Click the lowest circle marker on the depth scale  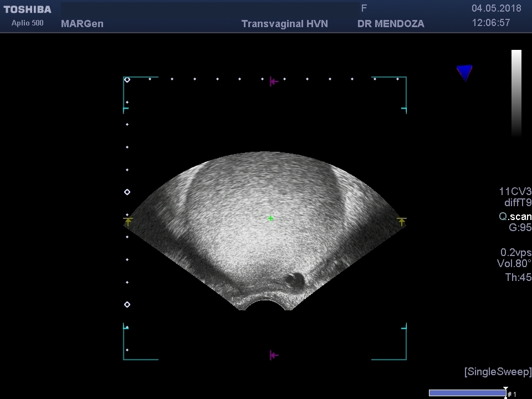tap(127, 305)
